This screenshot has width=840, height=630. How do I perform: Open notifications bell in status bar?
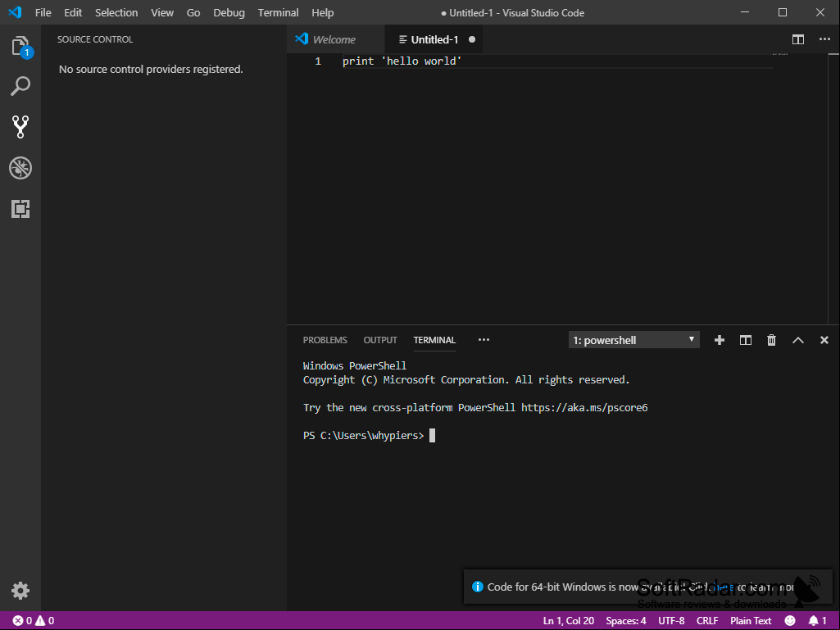pos(818,620)
